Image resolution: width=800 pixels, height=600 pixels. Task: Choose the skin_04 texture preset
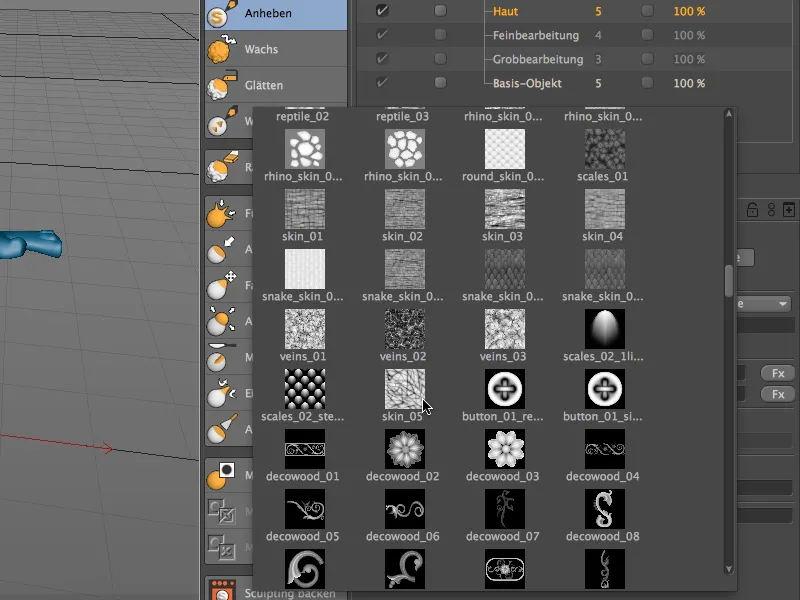(x=605, y=209)
